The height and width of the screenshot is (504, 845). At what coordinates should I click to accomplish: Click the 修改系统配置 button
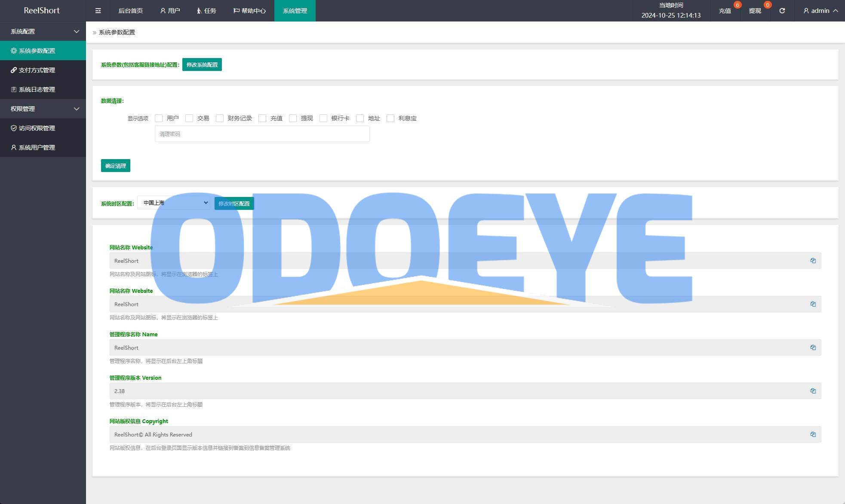(202, 65)
